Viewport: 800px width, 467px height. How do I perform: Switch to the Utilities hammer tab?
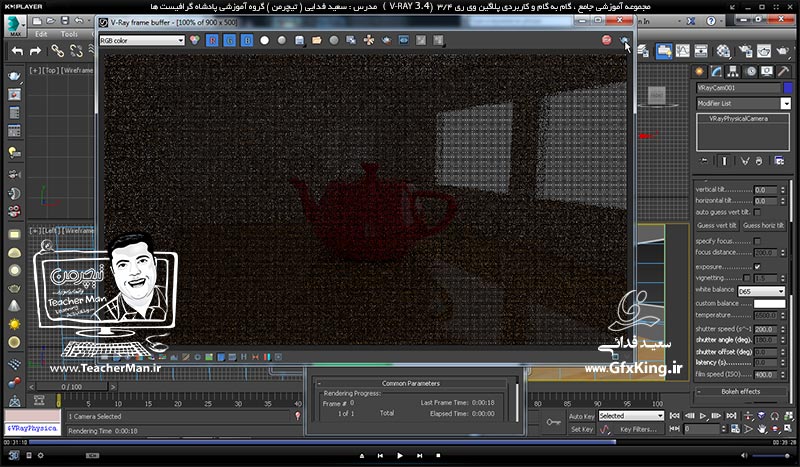click(783, 71)
